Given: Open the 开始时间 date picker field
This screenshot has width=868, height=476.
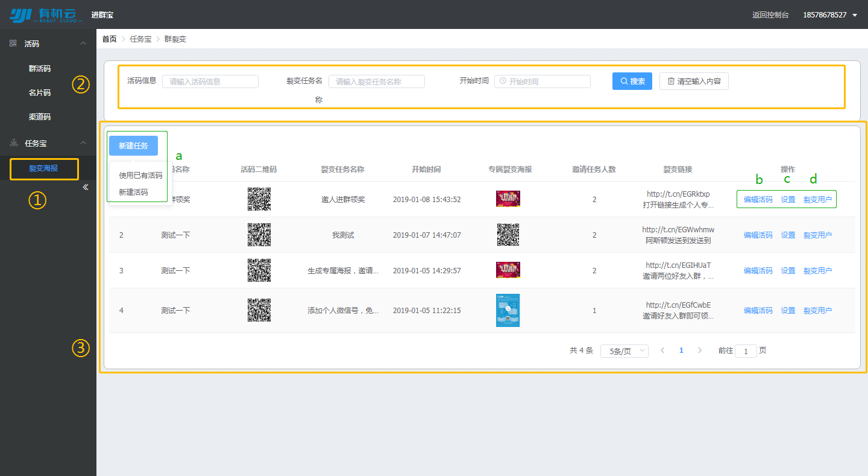Looking at the screenshot, I should tap(542, 81).
